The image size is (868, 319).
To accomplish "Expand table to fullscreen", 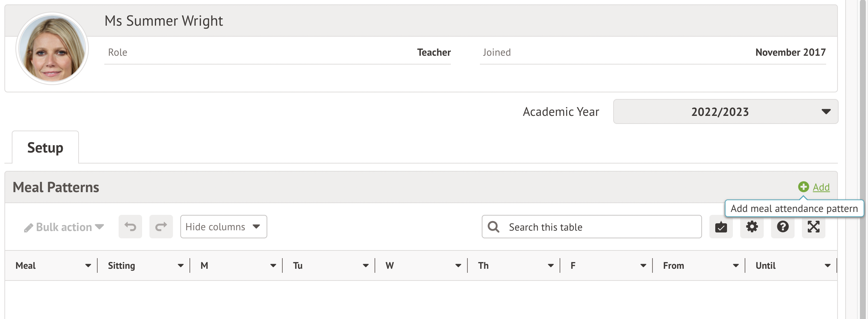I will tap(813, 227).
